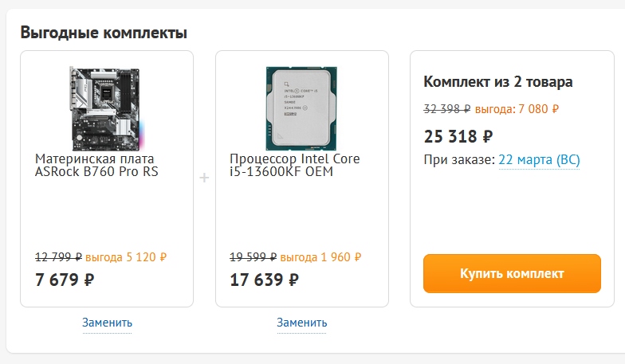The height and width of the screenshot is (364, 625).
Task: Click the Комплект из 2 товара heading
Action: [x=498, y=82]
